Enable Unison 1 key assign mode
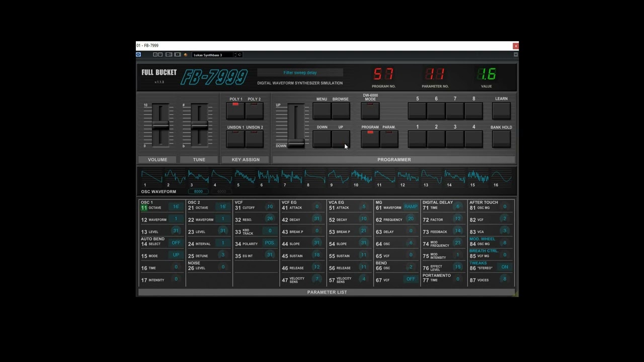 (x=235, y=139)
